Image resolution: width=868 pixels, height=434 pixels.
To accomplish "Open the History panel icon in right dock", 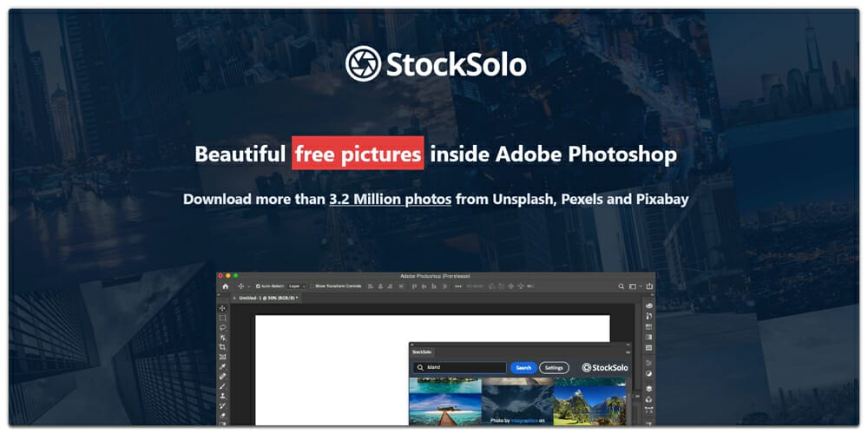I will (648, 316).
